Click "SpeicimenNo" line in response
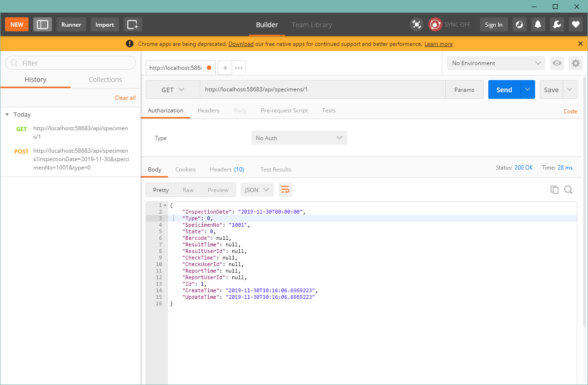The height and width of the screenshot is (385, 588). tap(216, 225)
